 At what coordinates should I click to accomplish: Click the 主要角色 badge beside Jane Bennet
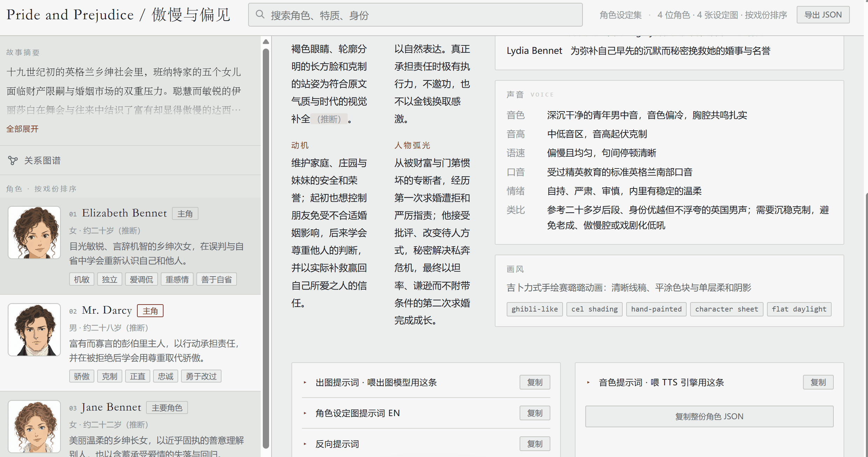(x=167, y=408)
